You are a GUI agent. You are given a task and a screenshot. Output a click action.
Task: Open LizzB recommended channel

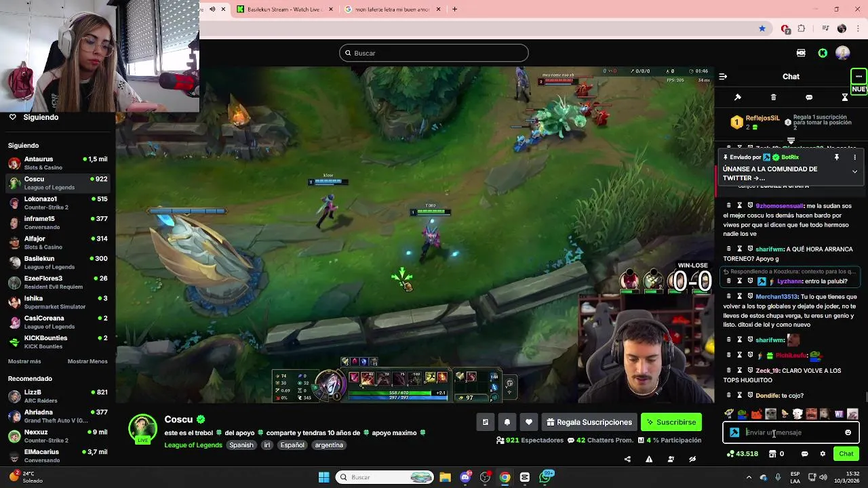58,396
